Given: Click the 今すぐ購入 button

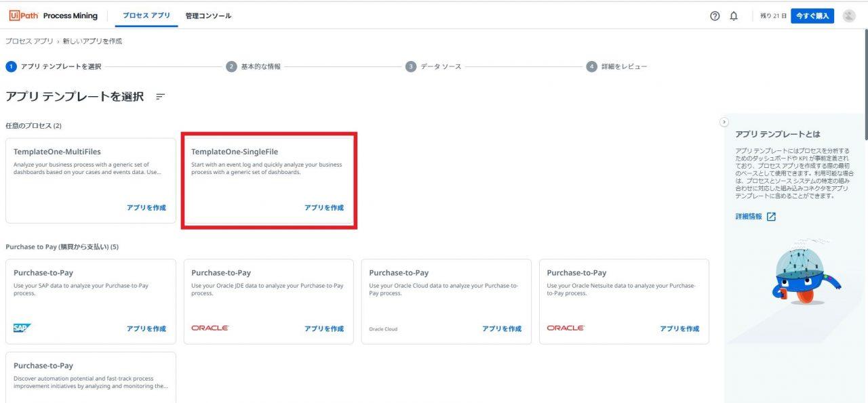Looking at the screenshot, I should pyautogui.click(x=812, y=16).
